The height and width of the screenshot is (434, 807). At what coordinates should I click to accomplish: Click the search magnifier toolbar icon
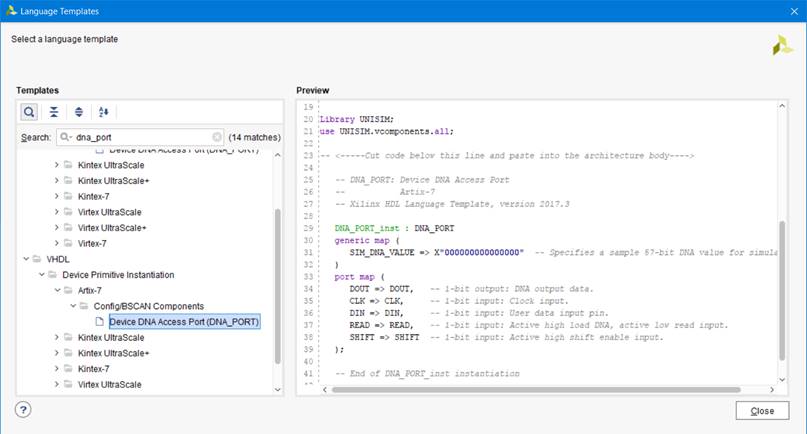pos(29,112)
